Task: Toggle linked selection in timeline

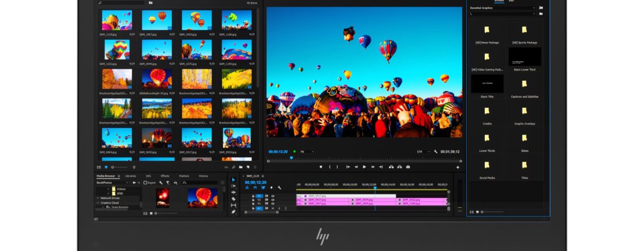Action: click(x=263, y=187)
